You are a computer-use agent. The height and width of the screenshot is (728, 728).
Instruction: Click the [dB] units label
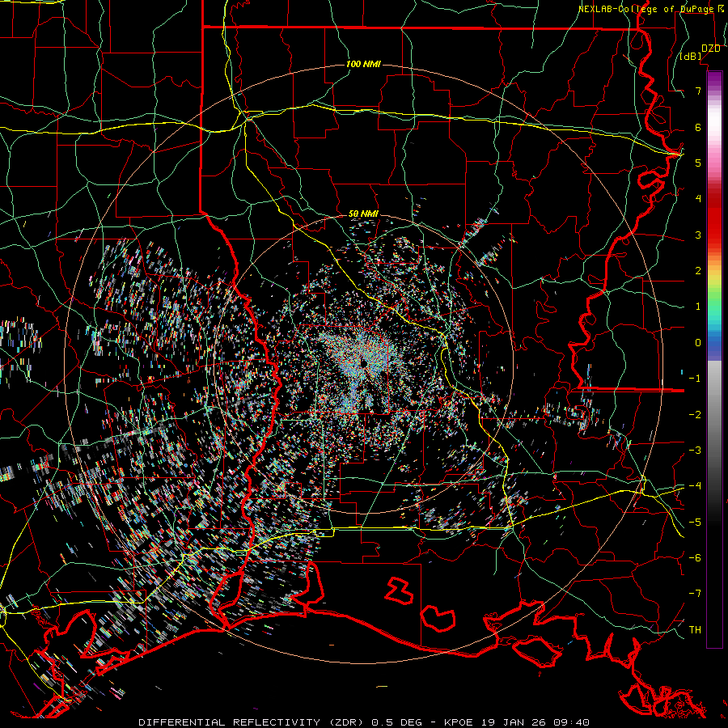pos(691,57)
